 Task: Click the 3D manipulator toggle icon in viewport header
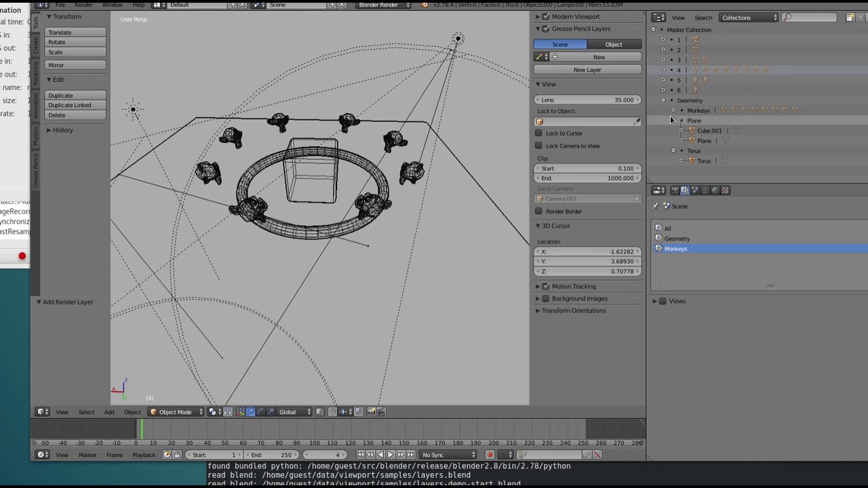240,412
